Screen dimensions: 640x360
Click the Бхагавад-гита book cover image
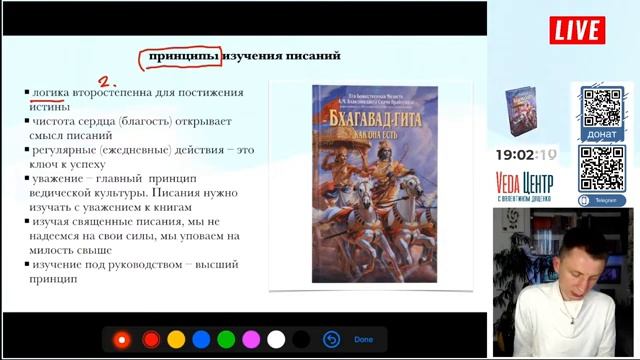point(375,184)
